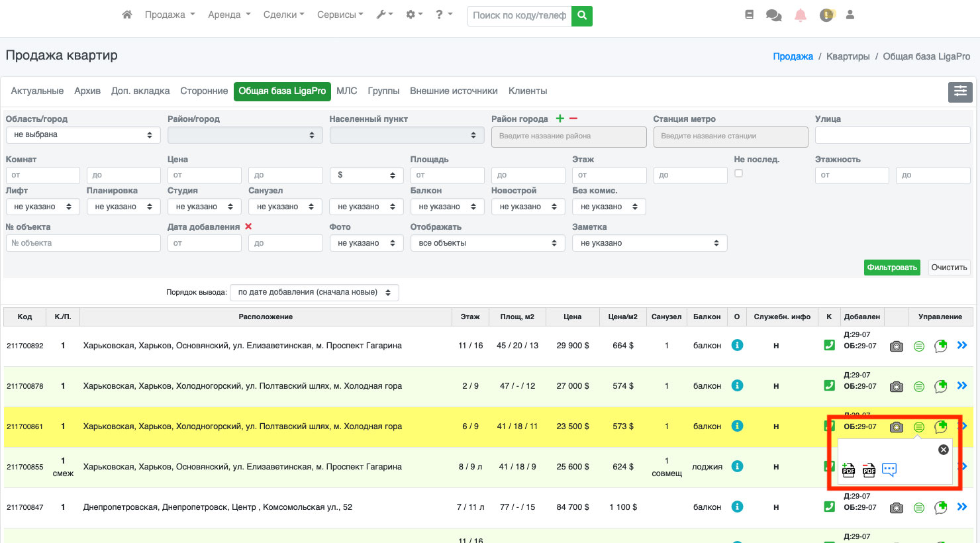
Task: Click the home icon in navigation bar
Action: pos(127,15)
